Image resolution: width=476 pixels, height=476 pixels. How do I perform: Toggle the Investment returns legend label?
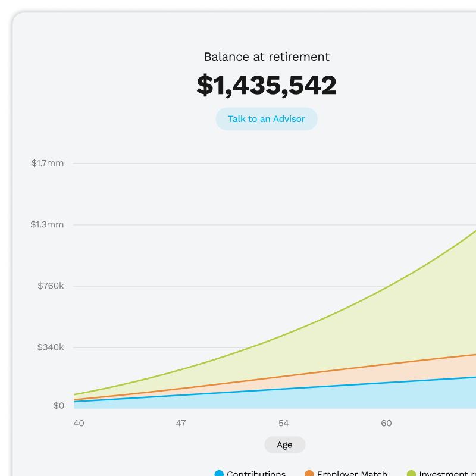click(x=447, y=474)
